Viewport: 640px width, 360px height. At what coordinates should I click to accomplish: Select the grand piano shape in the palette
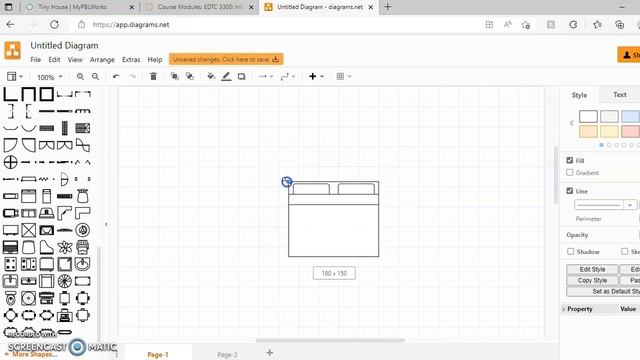47,247
